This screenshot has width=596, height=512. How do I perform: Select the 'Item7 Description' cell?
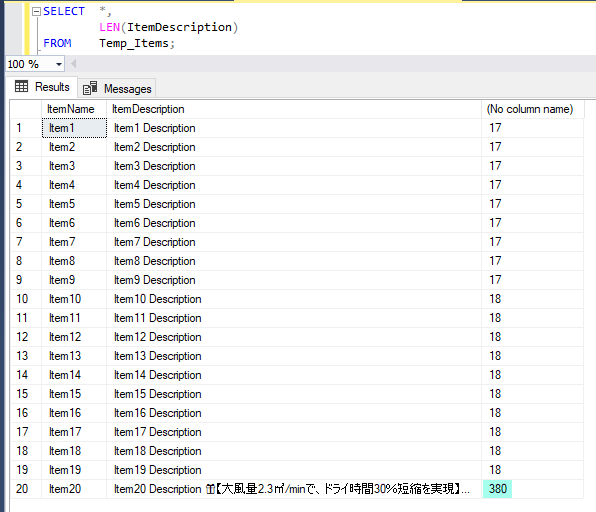tap(294, 242)
